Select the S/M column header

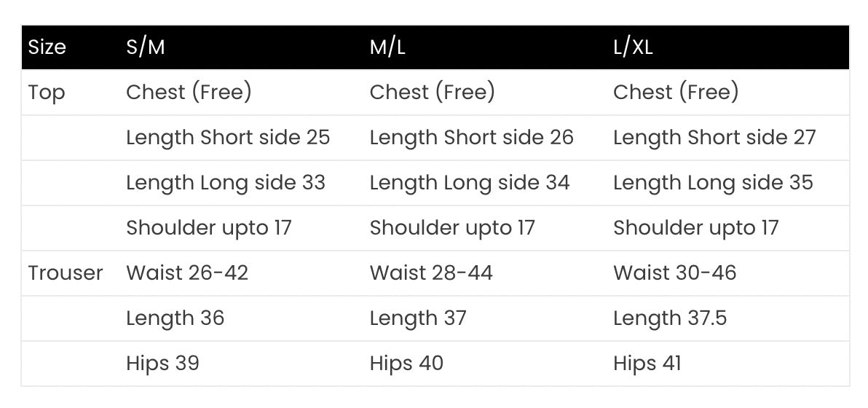point(146,47)
